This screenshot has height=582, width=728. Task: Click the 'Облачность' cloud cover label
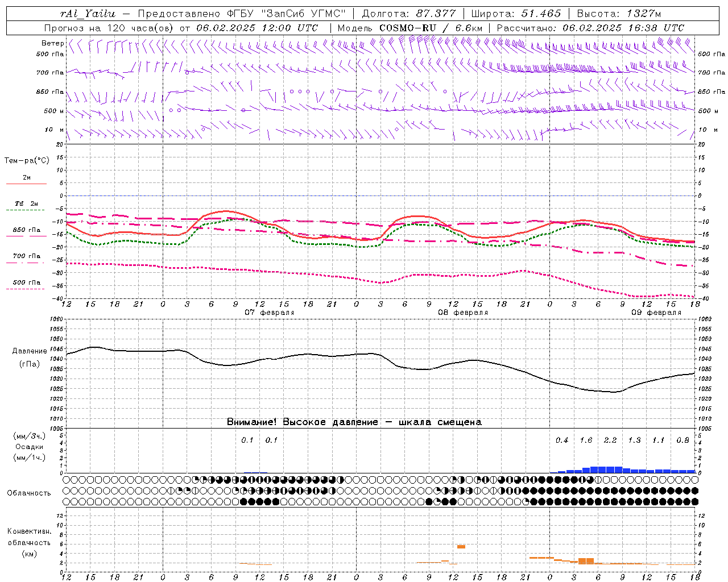point(29,493)
